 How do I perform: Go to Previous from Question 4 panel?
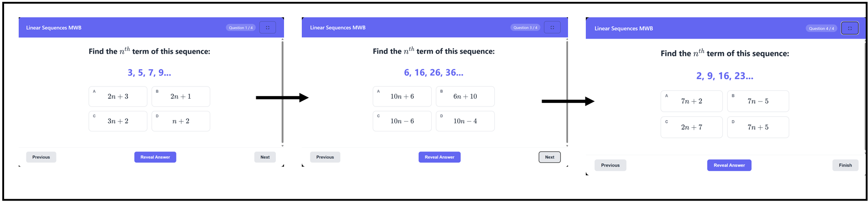[610, 165]
